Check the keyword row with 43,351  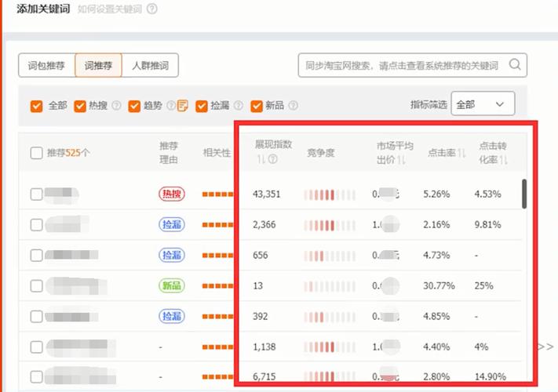pos(36,194)
